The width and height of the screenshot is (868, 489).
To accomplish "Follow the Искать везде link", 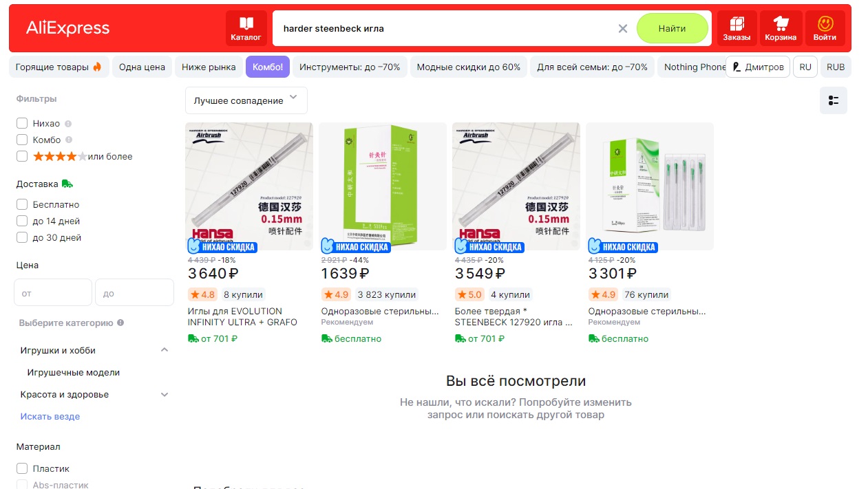I will [50, 417].
